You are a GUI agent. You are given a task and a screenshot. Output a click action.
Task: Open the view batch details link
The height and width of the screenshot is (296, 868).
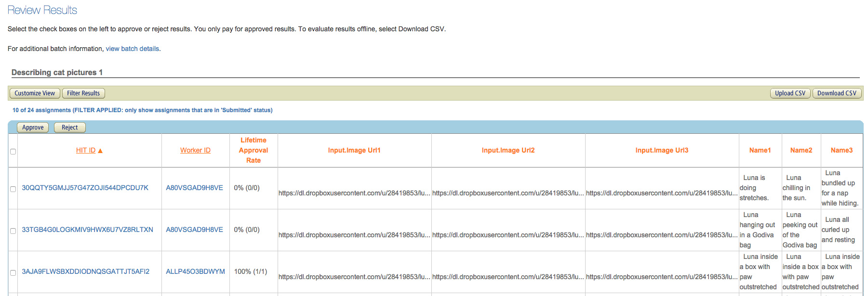pos(133,49)
